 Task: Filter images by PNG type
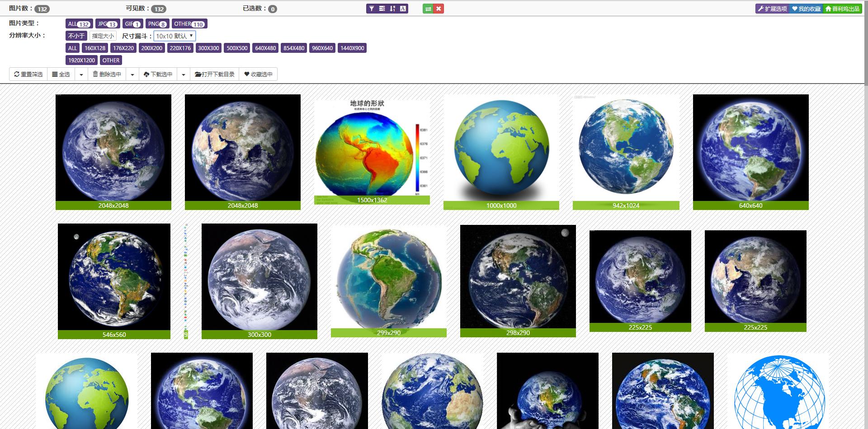pos(157,24)
